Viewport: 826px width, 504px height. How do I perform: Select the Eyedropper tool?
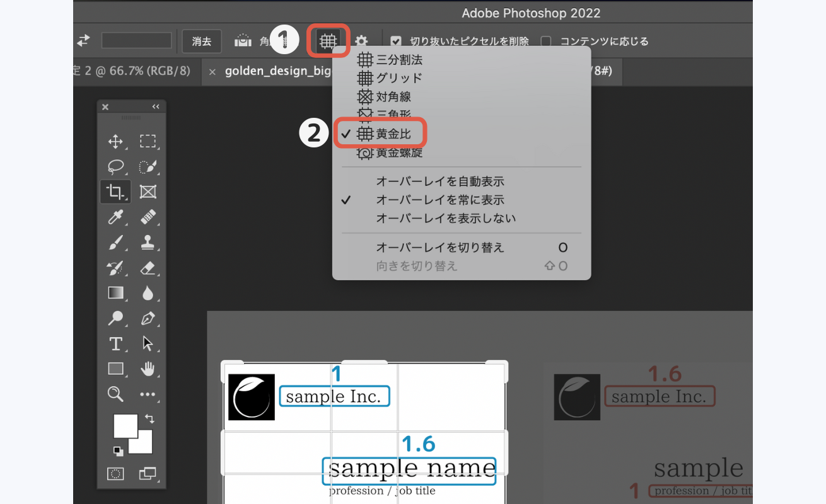pyautogui.click(x=115, y=217)
